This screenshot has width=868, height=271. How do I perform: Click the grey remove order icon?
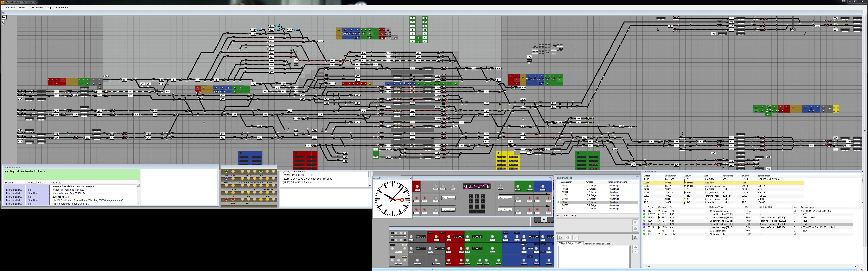pos(568,238)
